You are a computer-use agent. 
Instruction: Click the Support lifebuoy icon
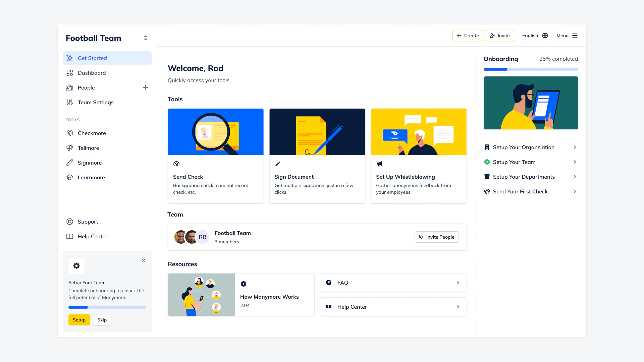pos(70,222)
